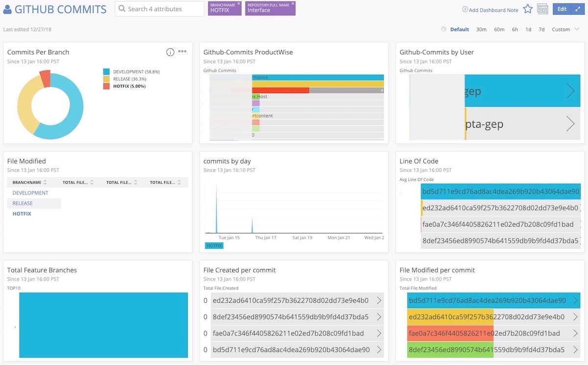Expand fae0a7c3 row chevron in File Modified per commit
This screenshot has height=365, width=588.
[x=575, y=333]
